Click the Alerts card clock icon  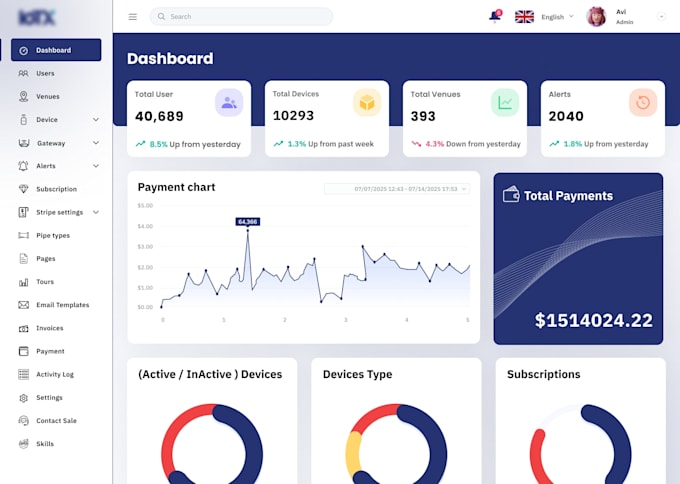click(643, 103)
